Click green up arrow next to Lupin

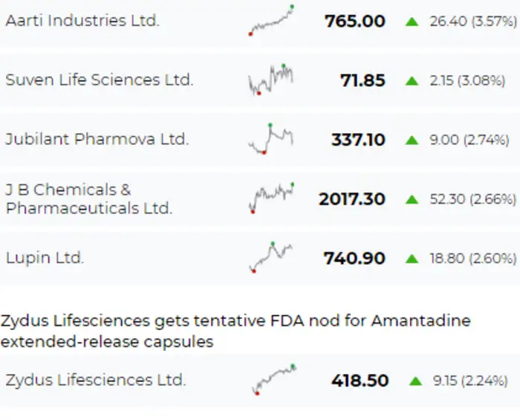[x=412, y=259]
